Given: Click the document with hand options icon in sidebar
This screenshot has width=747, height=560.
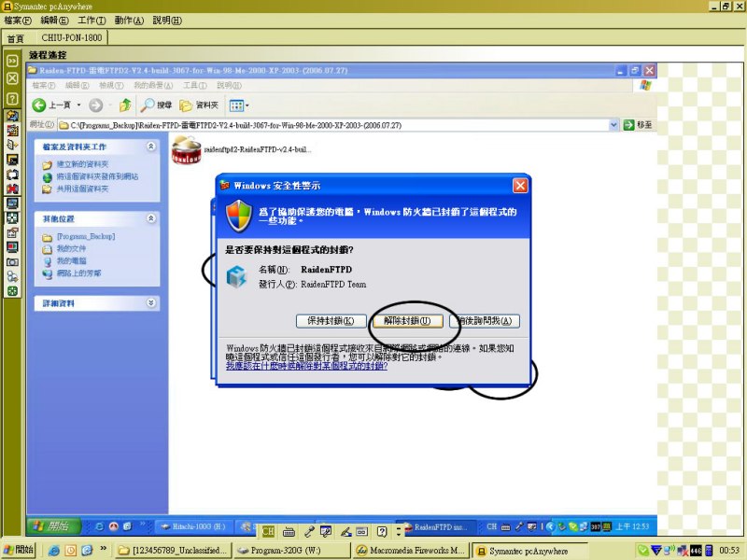Looking at the screenshot, I should [x=12, y=232].
